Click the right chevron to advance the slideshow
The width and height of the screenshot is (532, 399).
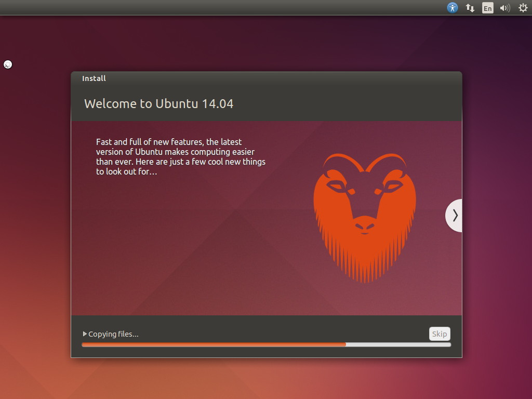[x=454, y=215]
